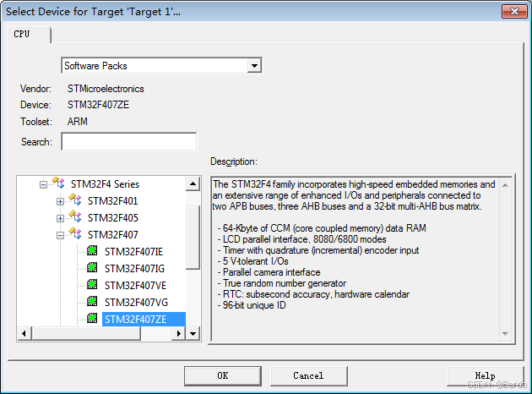Collapse the STM32F407 tree node
Screen dimensions: 532x394
60,235
